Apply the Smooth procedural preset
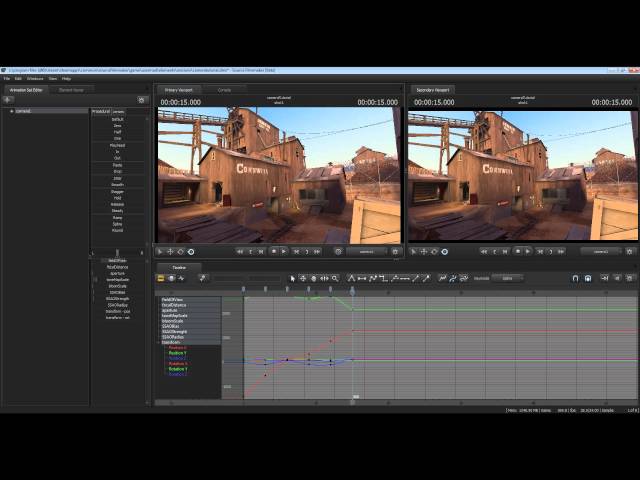 coord(118,185)
